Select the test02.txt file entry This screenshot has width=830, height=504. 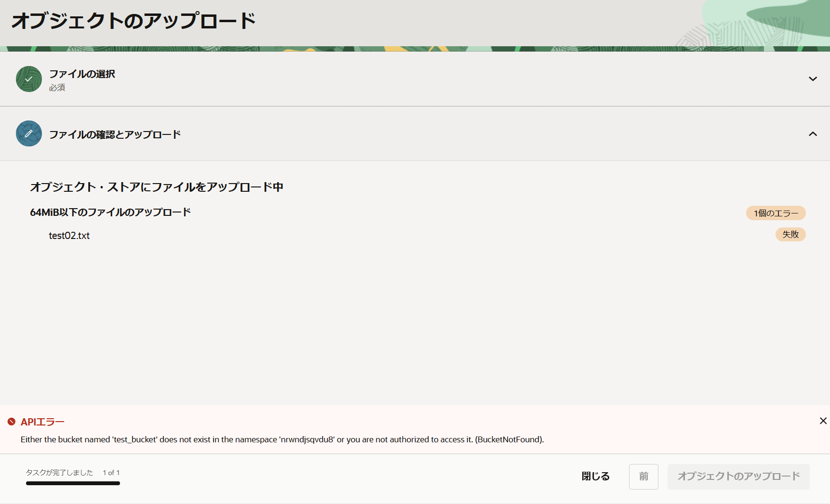click(x=69, y=236)
